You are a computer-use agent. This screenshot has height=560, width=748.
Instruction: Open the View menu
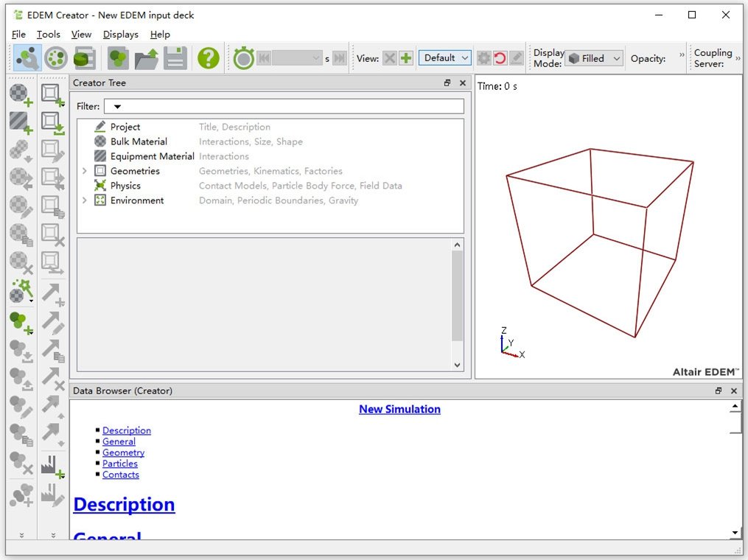pos(81,35)
